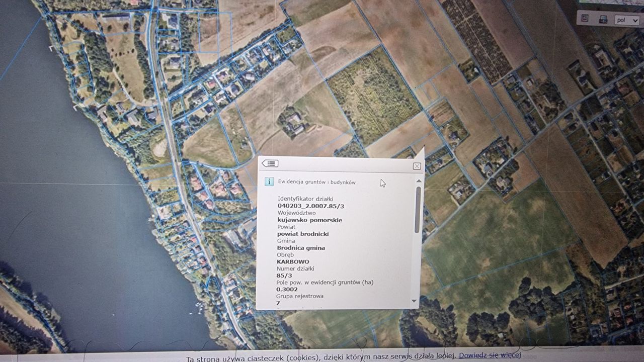Screen dimensions: 644x362
Task: Click the 0.3002 parcel area value
Action: tap(287, 290)
